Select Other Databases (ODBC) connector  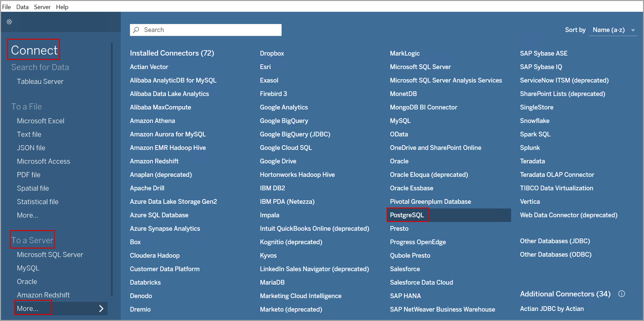(x=555, y=254)
